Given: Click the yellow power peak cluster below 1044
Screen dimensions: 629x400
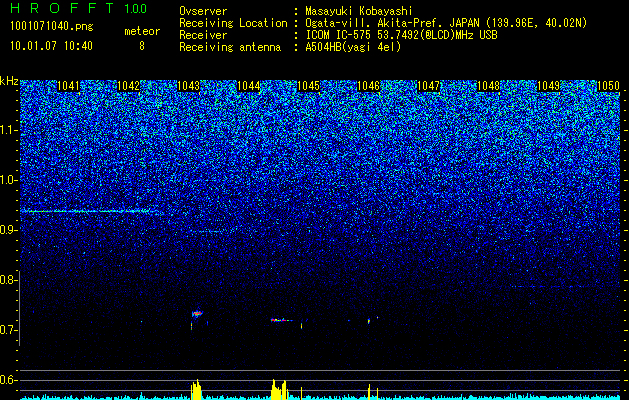Looking at the screenshot, I should (279, 390).
